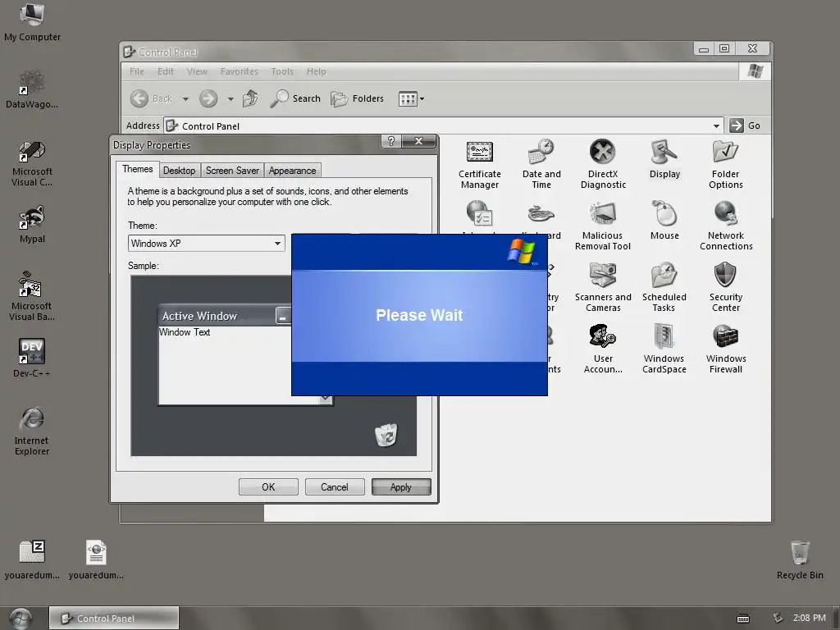
Task: Expand the Forward history dropdown arrow
Action: 231,99
